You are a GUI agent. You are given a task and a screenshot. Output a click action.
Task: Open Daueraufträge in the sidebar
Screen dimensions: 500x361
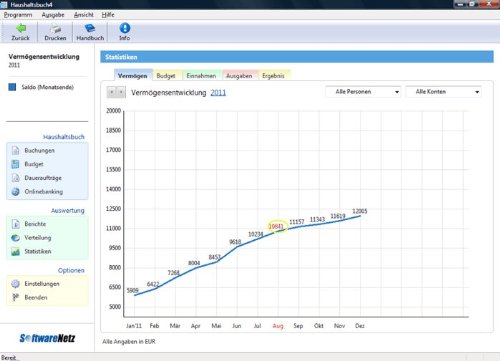click(43, 178)
